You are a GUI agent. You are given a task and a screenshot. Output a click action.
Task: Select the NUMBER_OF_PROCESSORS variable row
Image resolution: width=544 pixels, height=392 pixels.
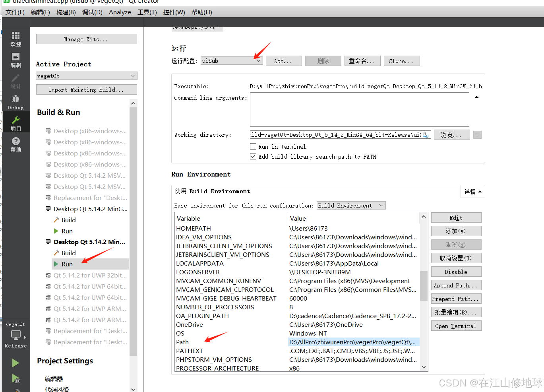[x=297, y=307]
